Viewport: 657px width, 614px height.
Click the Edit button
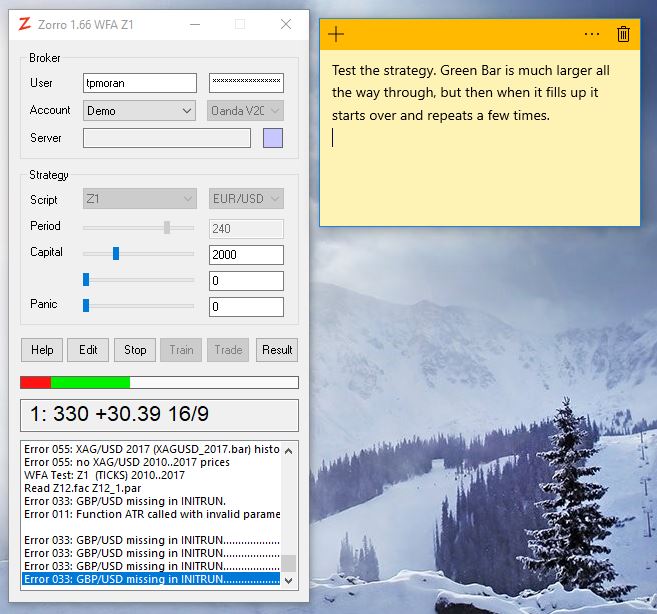pyautogui.click(x=88, y=350)
